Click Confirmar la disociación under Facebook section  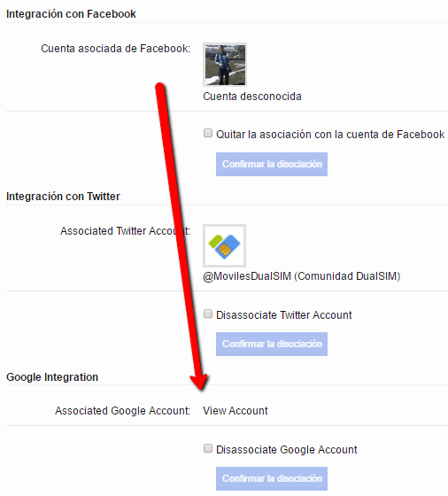coord(272,164)
